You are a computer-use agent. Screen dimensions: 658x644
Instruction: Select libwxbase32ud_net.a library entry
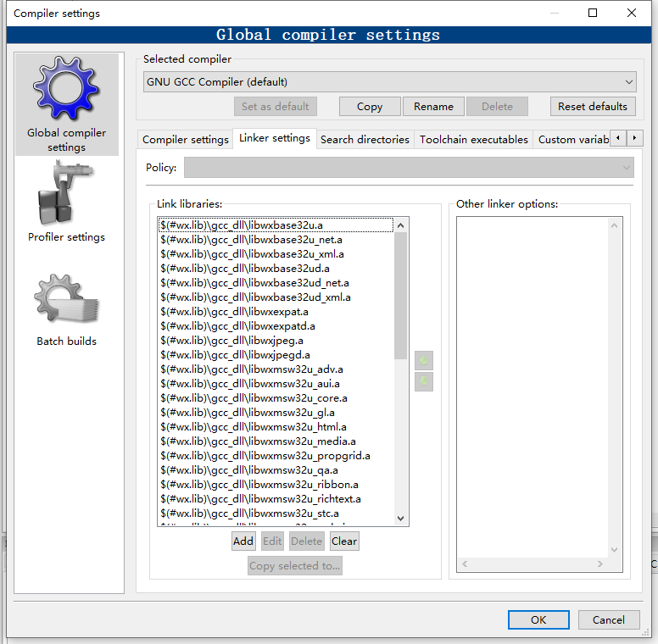276,283
